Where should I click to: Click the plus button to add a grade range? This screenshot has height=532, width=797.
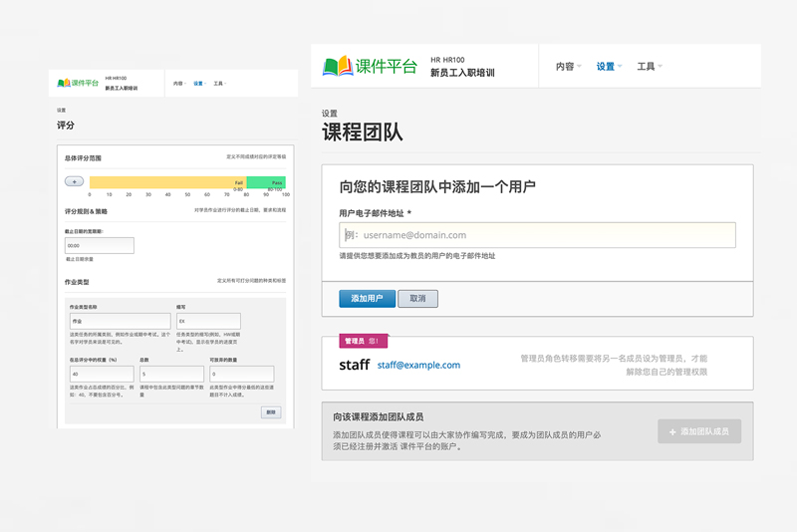74,181
